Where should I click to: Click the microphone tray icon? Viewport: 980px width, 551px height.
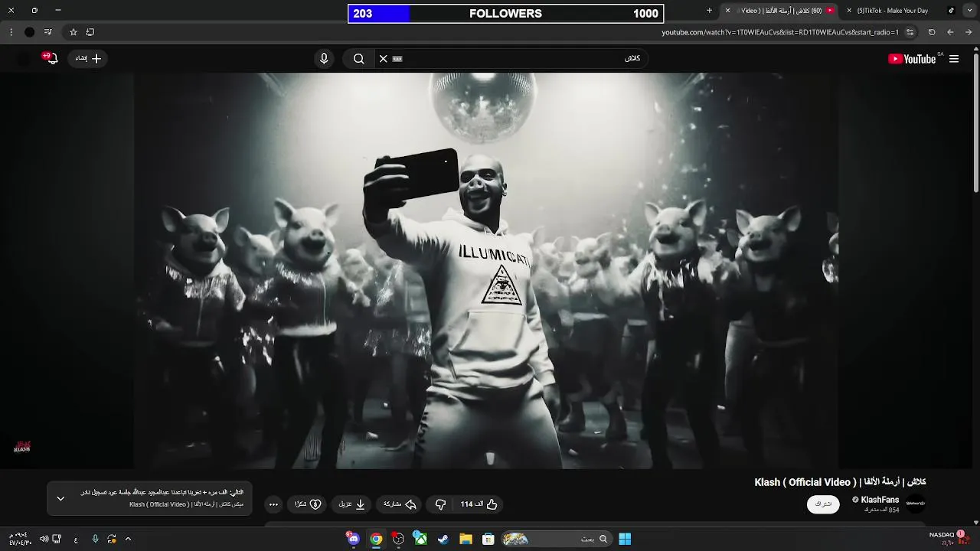point(95,539)
